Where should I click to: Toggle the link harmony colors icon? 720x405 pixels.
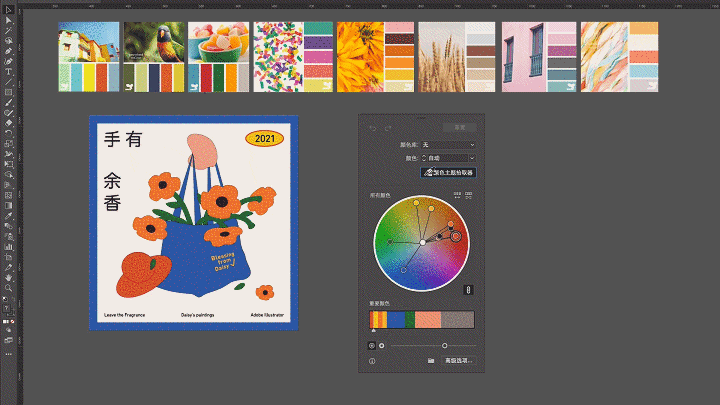(468, 290)
